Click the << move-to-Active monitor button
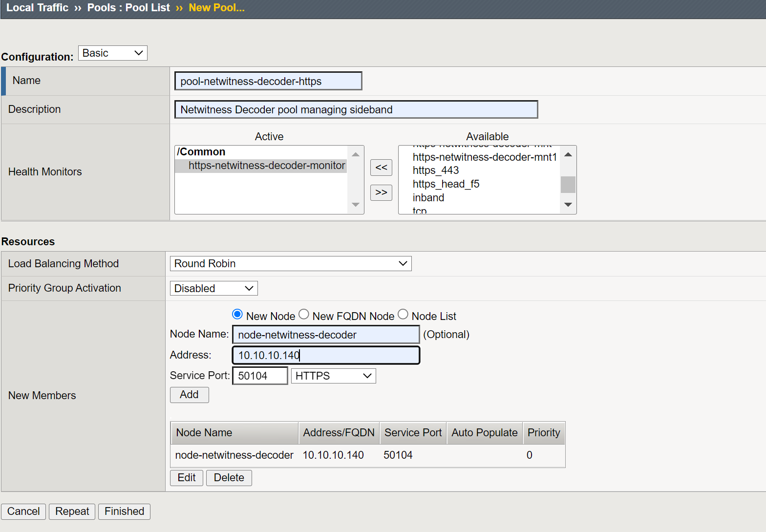This screenshot has width=766, height=532. coord(381,168)
